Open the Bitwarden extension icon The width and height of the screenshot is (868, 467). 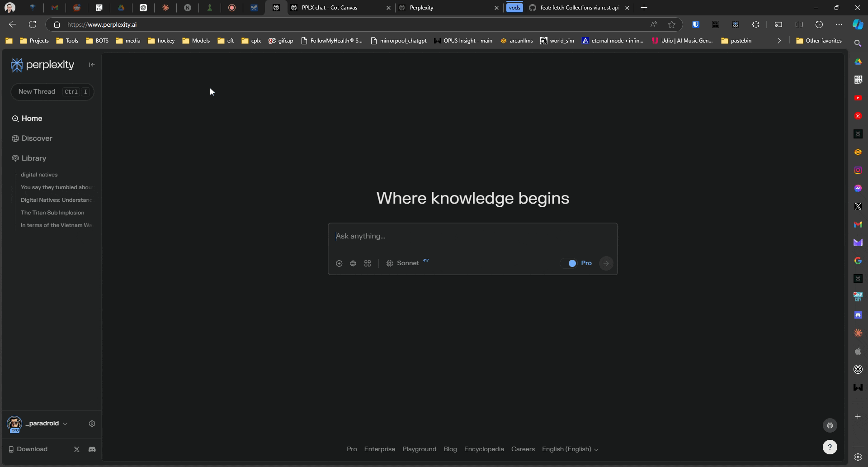click(696, 24)
